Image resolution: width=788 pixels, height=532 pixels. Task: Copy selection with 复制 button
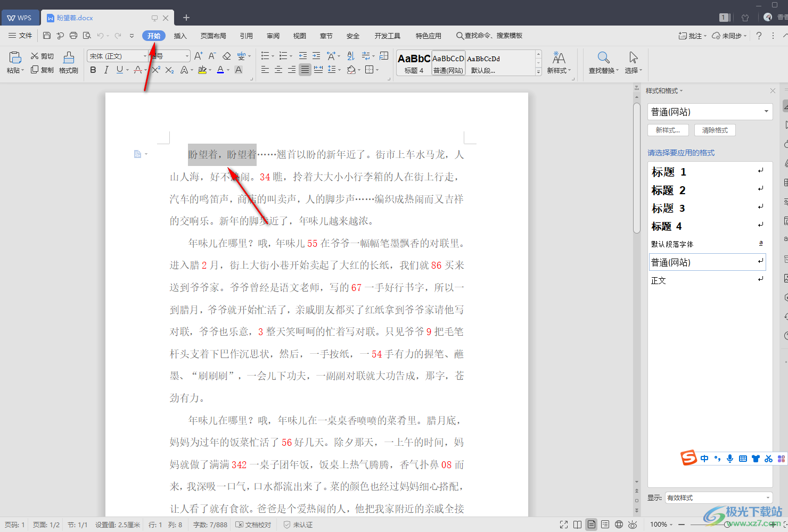pos(42,70)
